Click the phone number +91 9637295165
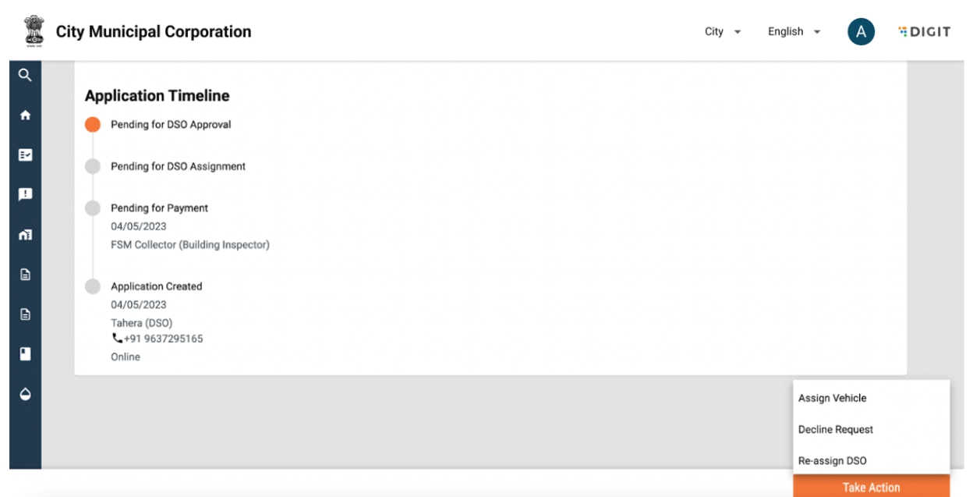The image size is (980, 497). 163,339
